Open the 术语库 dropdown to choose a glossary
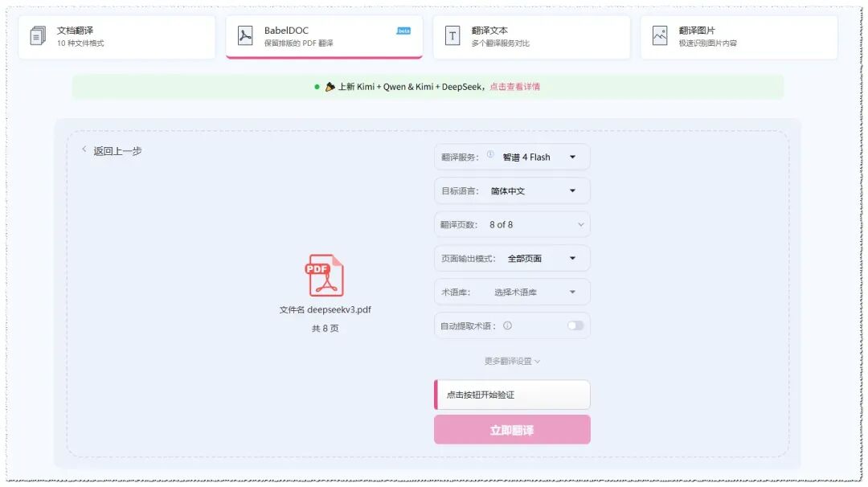 [512, 293]
